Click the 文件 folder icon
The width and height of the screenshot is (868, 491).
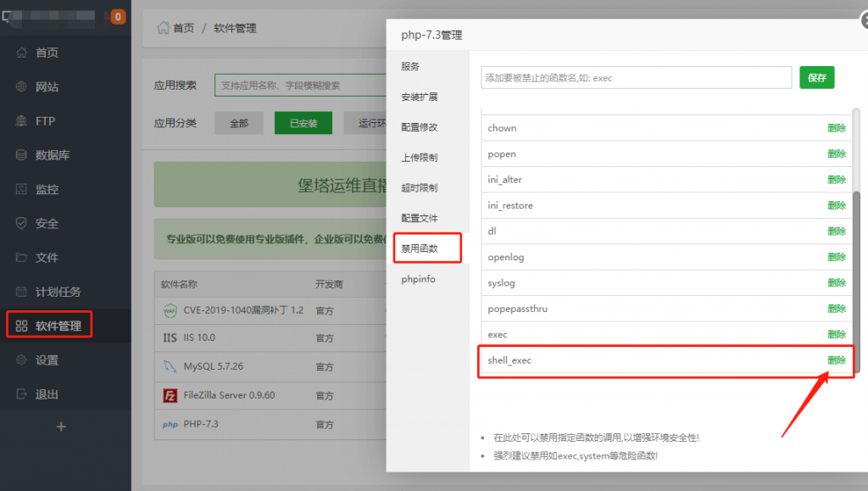[x=22, y=258]
